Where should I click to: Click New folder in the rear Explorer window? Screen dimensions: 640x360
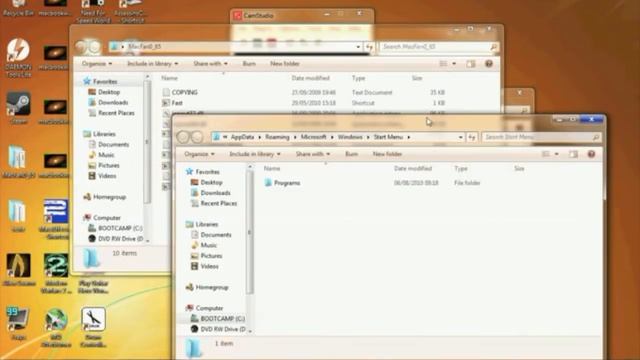pos(285,64)
